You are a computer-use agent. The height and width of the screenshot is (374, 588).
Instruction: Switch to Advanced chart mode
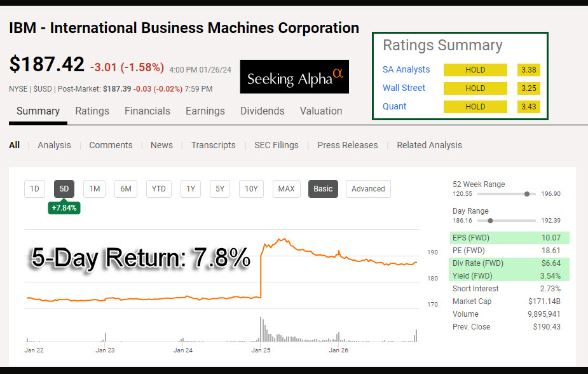(x=368, y=189)
